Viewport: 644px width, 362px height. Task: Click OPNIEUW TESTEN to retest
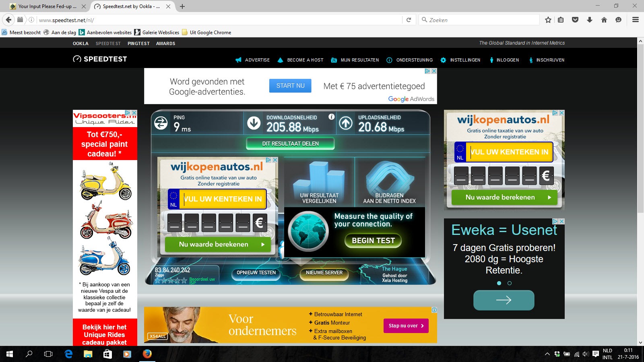tap(256, 273)
